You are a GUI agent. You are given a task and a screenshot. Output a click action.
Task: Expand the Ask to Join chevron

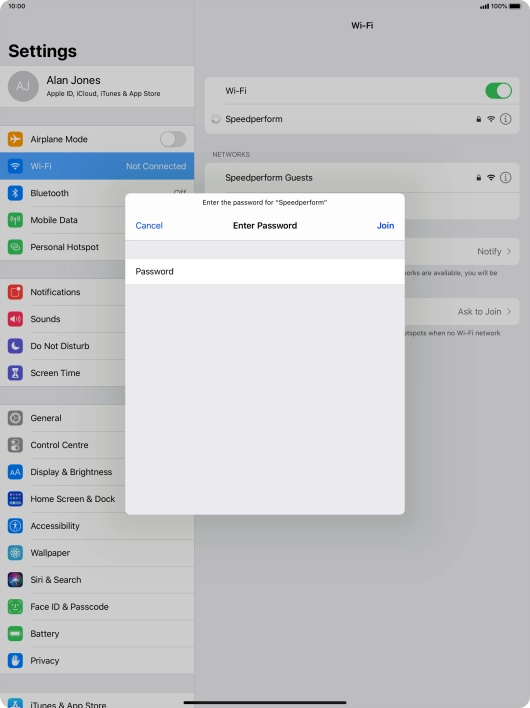[509, 312]
